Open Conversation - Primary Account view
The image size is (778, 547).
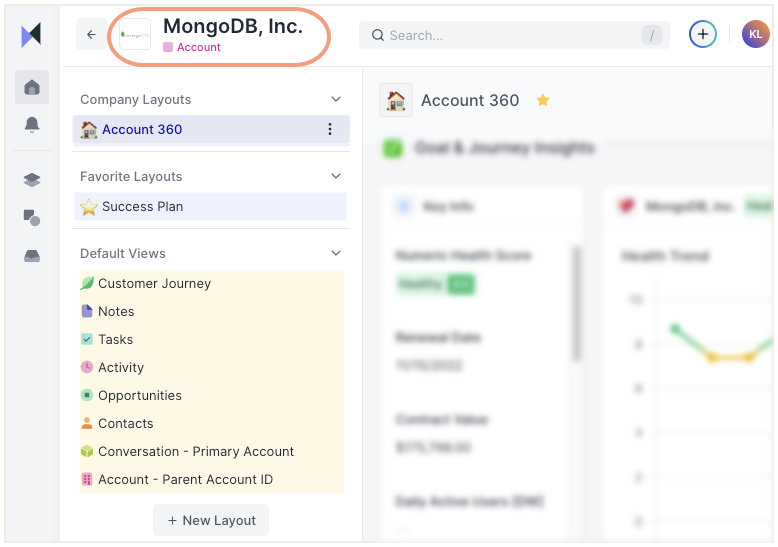point(211,452)
